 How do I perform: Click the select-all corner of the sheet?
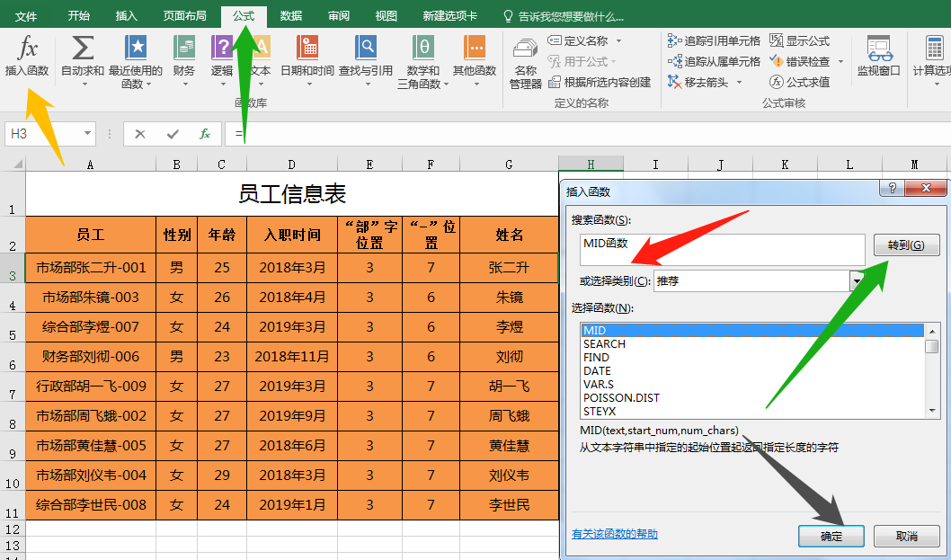tap(13, 164)
